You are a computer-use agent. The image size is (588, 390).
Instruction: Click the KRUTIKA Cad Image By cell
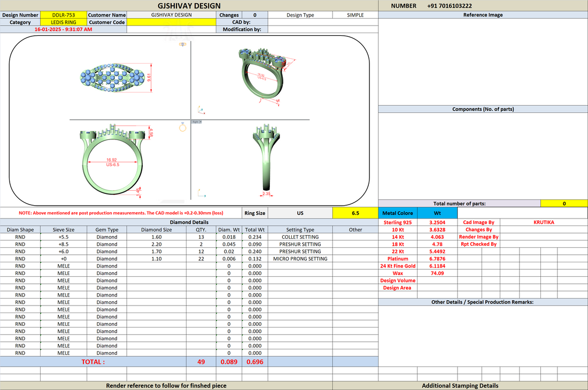click(544, 222)
